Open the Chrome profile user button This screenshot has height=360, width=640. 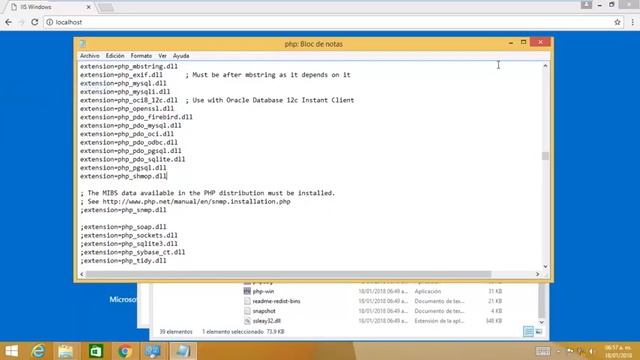tap(587, 4)
